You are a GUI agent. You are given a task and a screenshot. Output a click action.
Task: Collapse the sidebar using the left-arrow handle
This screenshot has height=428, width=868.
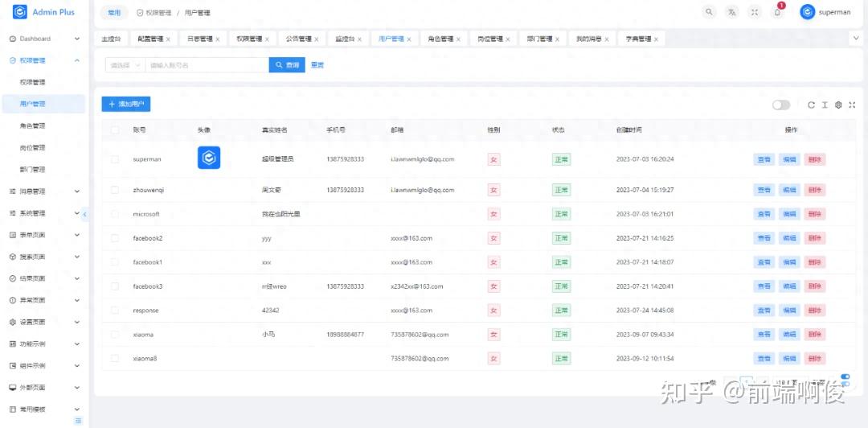(84, 214)
